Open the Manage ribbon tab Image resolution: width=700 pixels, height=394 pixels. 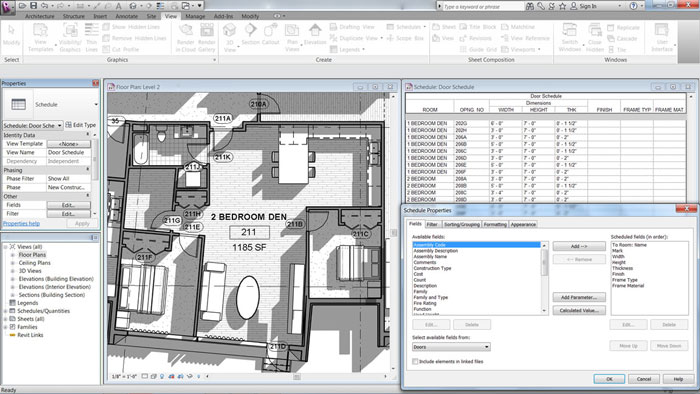click(x=195, y=16)
